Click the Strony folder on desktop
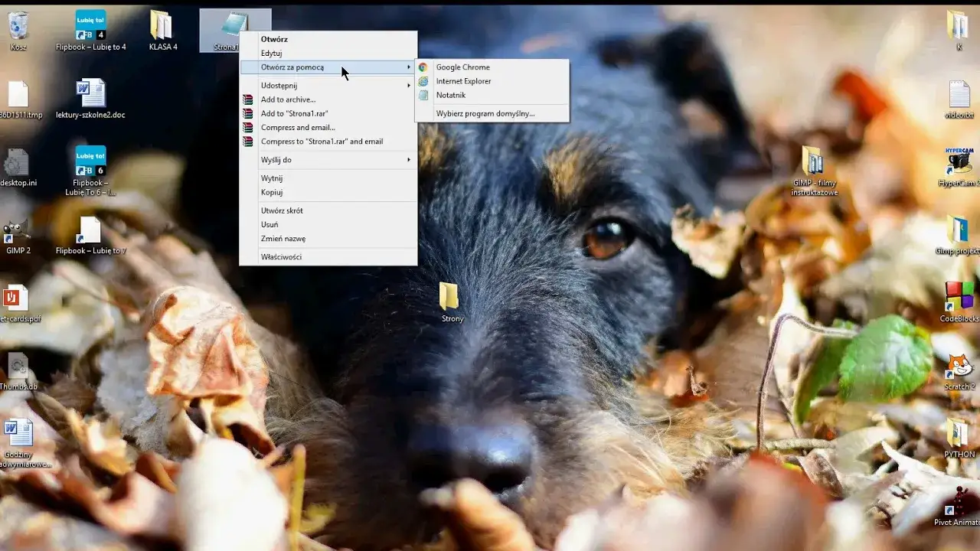 pos(449,297)
